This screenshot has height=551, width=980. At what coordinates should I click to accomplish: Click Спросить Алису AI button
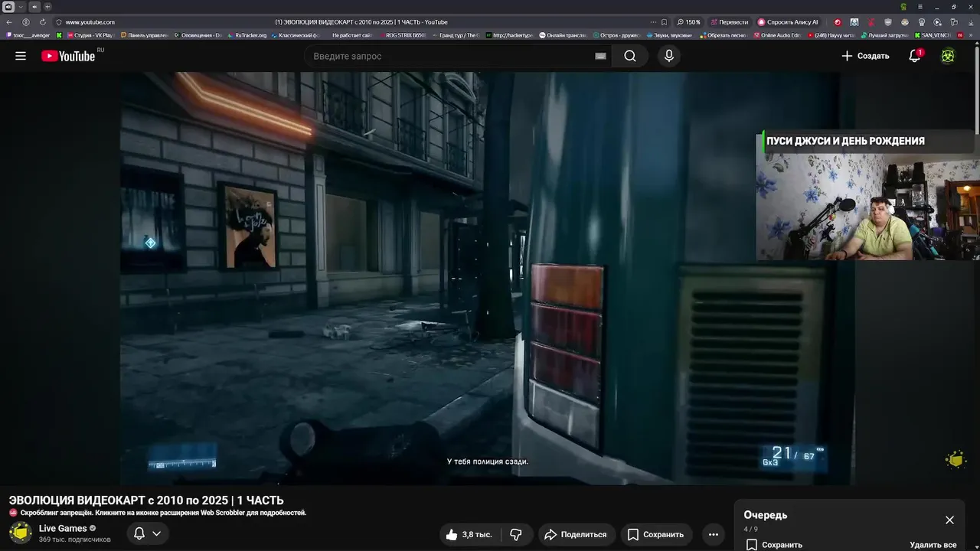(788, 22)
